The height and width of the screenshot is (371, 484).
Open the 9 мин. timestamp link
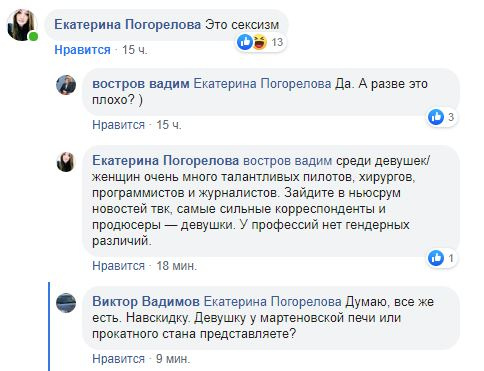coord(173,359)
